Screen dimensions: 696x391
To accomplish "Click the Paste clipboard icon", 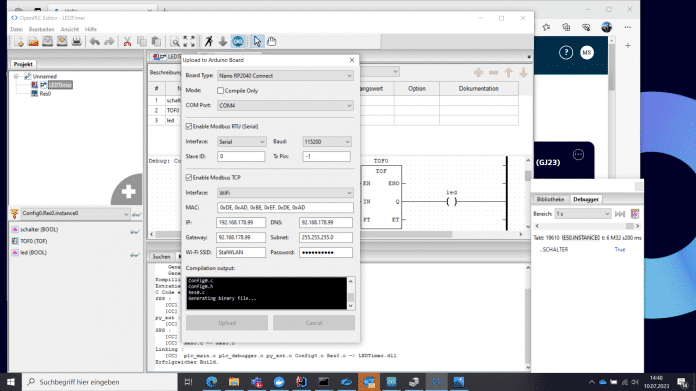I will [156, 42].
